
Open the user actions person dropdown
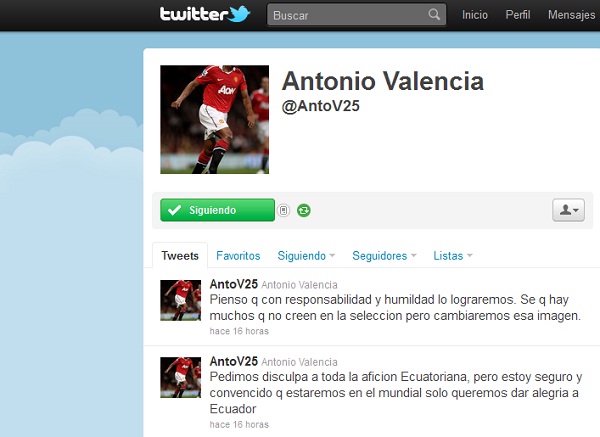click(x=568, y=210)
